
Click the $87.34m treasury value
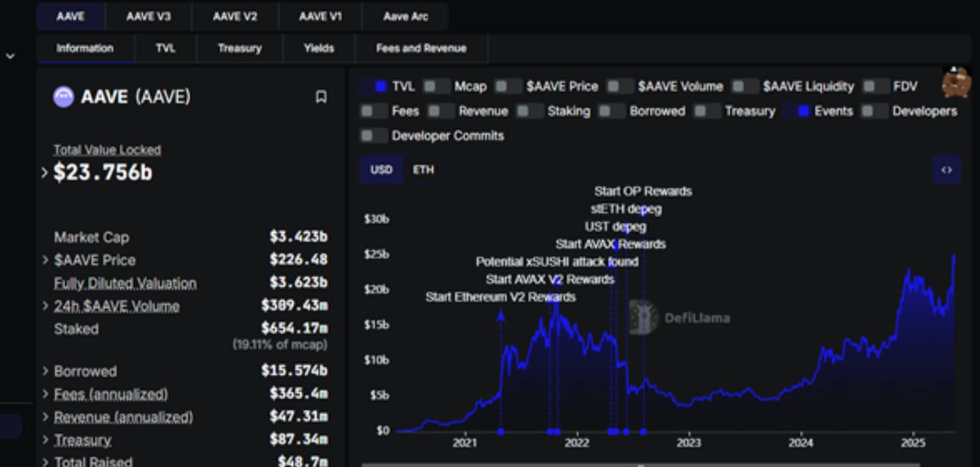coord(298,440)
